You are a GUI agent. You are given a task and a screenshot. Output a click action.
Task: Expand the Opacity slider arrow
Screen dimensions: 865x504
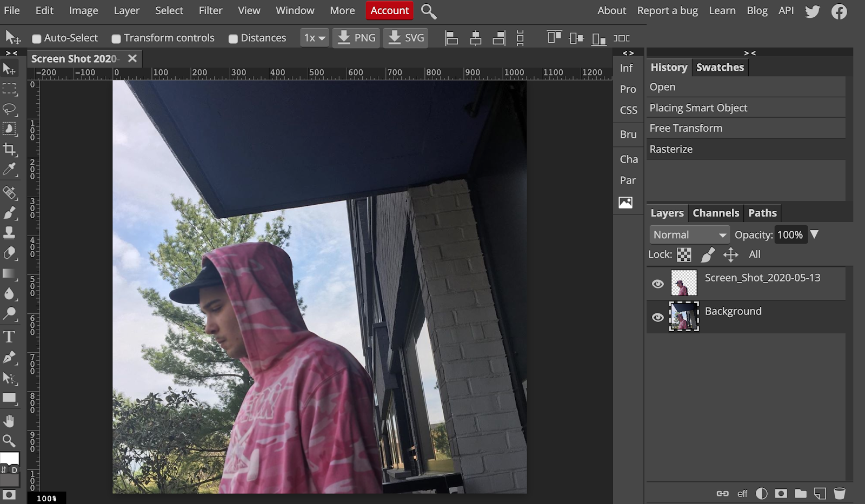click(x=815, y=234)
